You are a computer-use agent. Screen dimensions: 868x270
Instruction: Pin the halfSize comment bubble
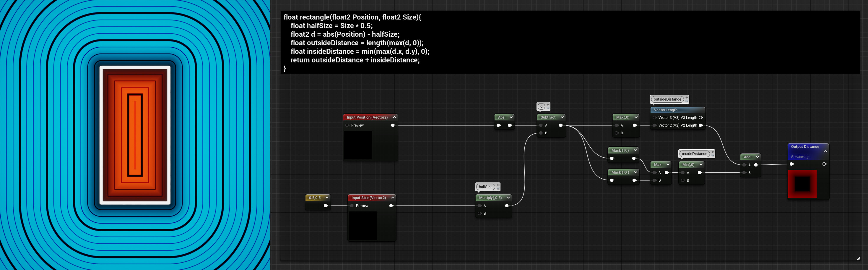click(498, 185)
